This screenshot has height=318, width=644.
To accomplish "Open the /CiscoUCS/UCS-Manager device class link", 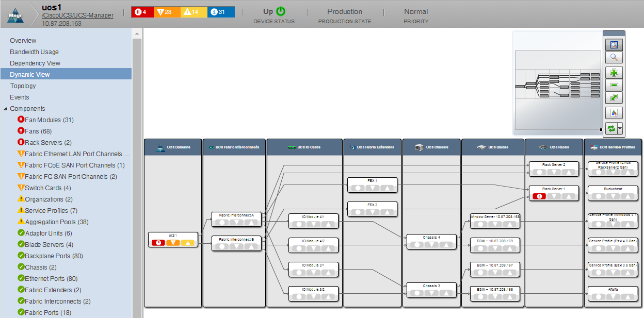I will pyautogui.click(x=77, y=15).
